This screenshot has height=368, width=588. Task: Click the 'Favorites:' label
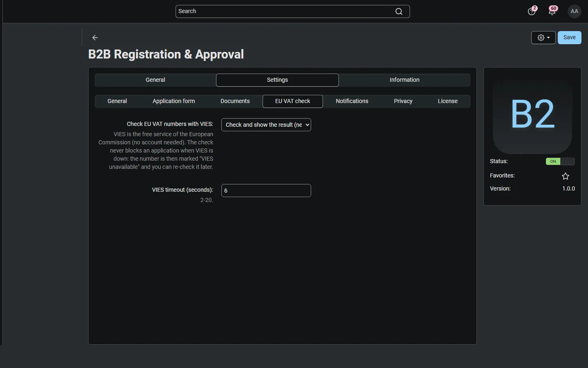[x=502, y=176]
